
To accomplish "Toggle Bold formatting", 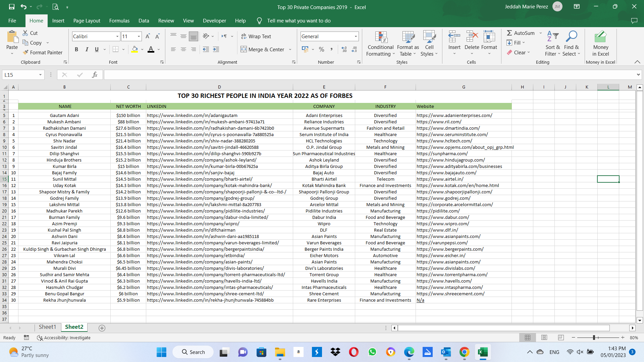I will (x=76, y=49).
